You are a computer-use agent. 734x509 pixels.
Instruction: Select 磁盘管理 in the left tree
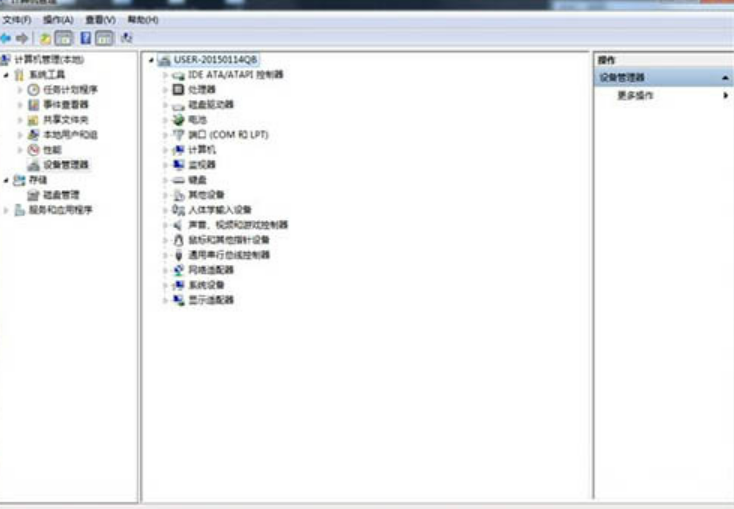click(x=61, y=195)
